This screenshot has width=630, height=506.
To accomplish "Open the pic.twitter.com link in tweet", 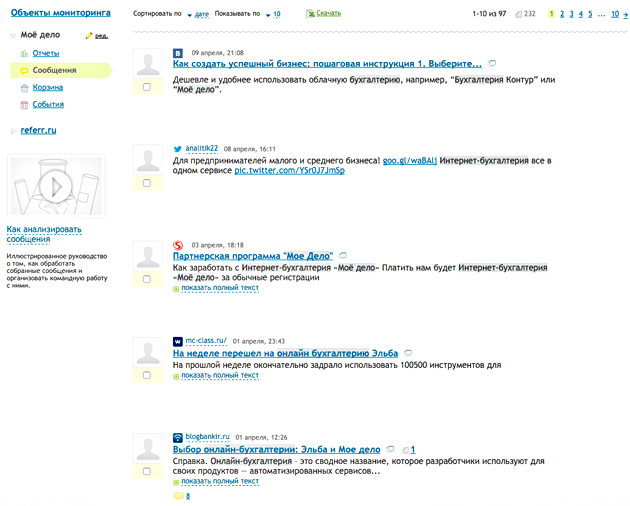I will [x=289, y=170].
